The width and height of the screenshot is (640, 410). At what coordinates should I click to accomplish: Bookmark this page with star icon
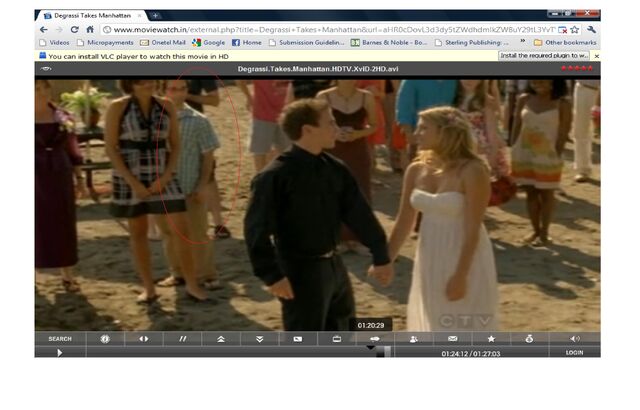point(575,30)
